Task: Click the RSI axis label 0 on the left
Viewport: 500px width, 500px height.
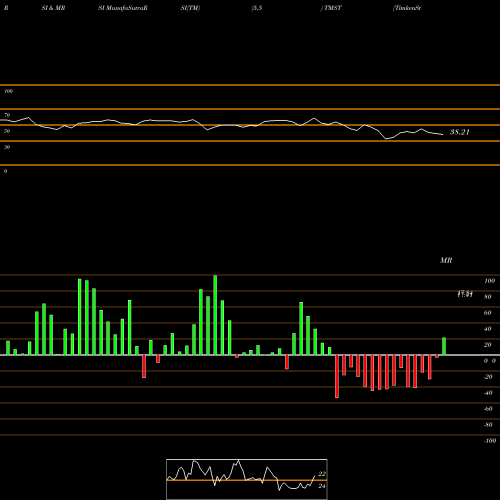Action: coord(5,171)
